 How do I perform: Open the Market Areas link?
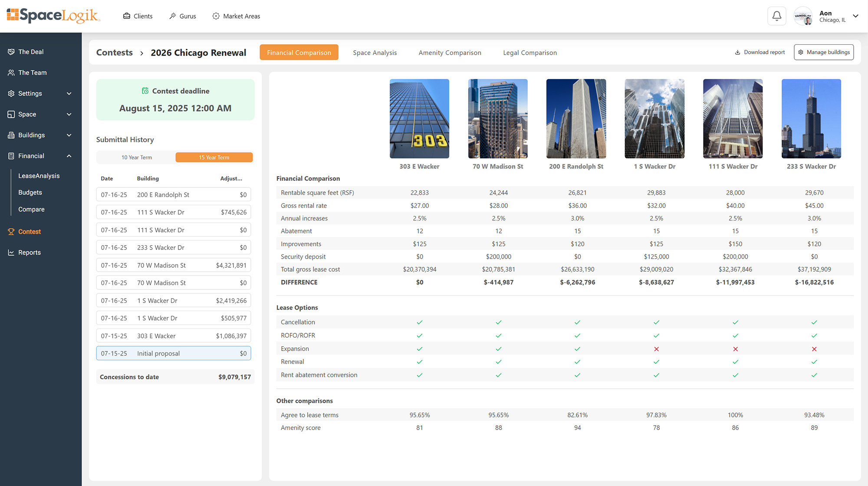237,16
